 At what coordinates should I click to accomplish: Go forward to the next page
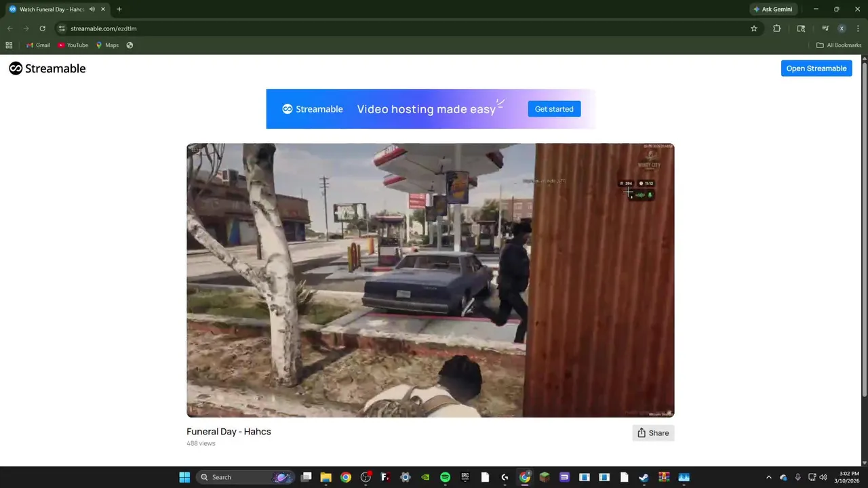pyautogui.click(x=26, y=28)
